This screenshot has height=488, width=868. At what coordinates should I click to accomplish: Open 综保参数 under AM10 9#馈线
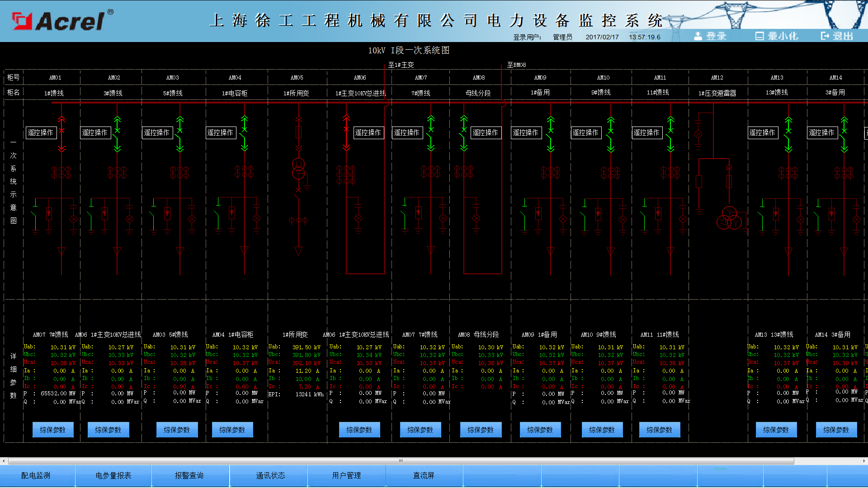coord(602,430)
